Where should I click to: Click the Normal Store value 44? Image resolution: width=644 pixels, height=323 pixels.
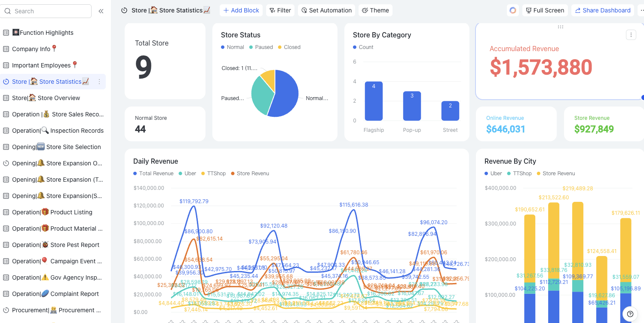click(x=140, y=129)
